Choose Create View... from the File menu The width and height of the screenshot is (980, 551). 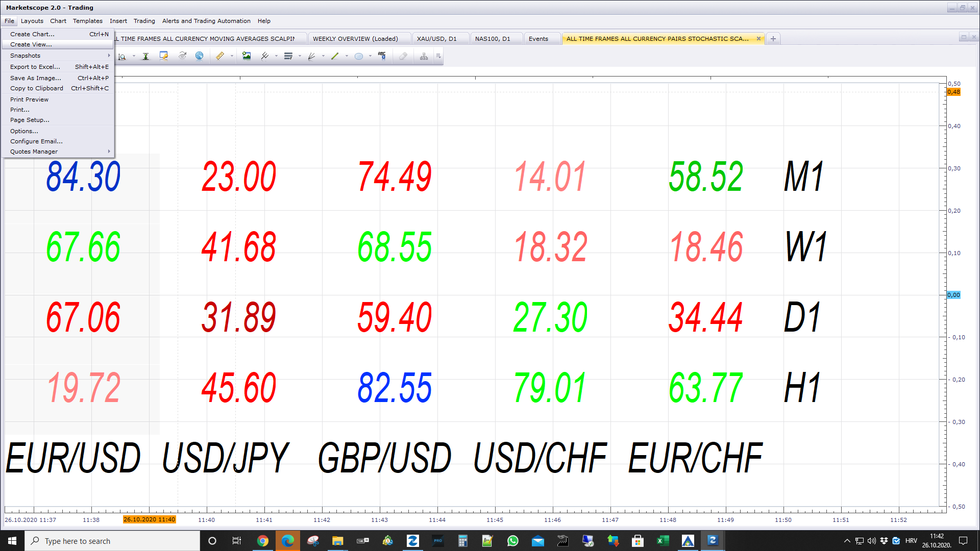pos(58,44)
